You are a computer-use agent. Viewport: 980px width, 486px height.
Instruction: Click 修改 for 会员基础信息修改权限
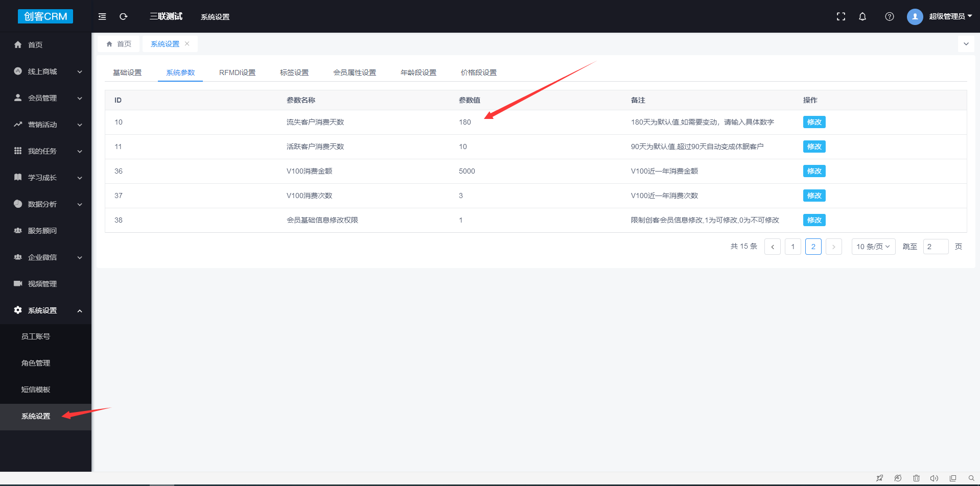coord(814,220)
